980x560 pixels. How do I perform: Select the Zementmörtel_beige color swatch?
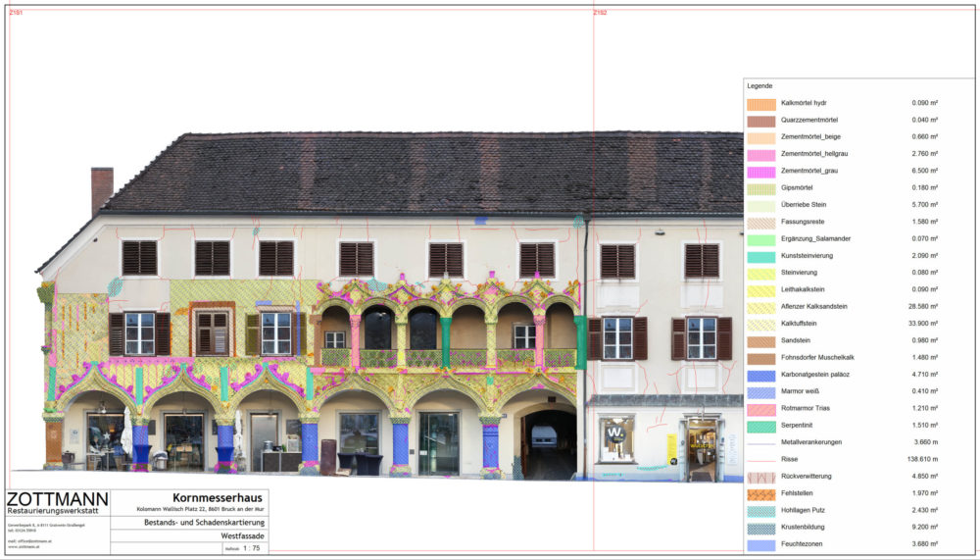pos(761,137)
